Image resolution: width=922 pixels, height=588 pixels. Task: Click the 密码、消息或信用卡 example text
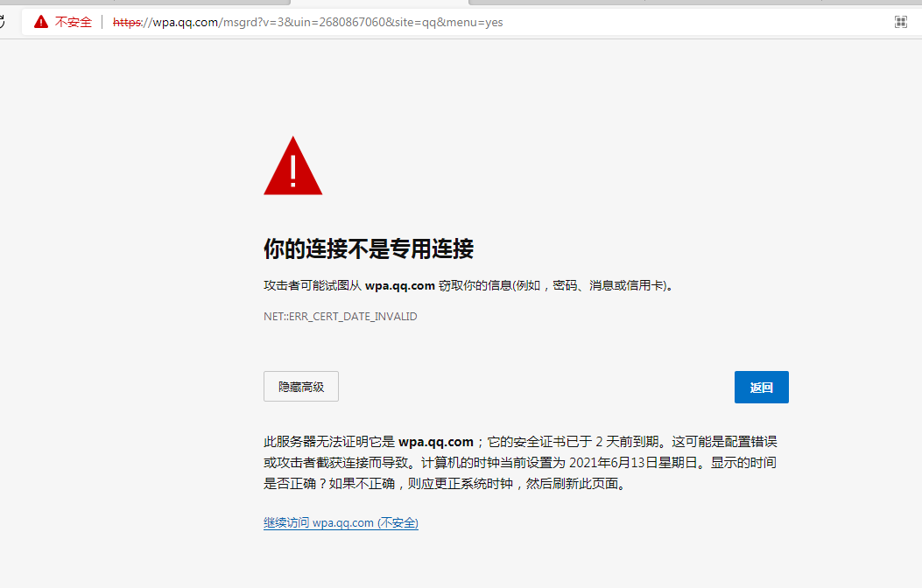pos(608,285)
